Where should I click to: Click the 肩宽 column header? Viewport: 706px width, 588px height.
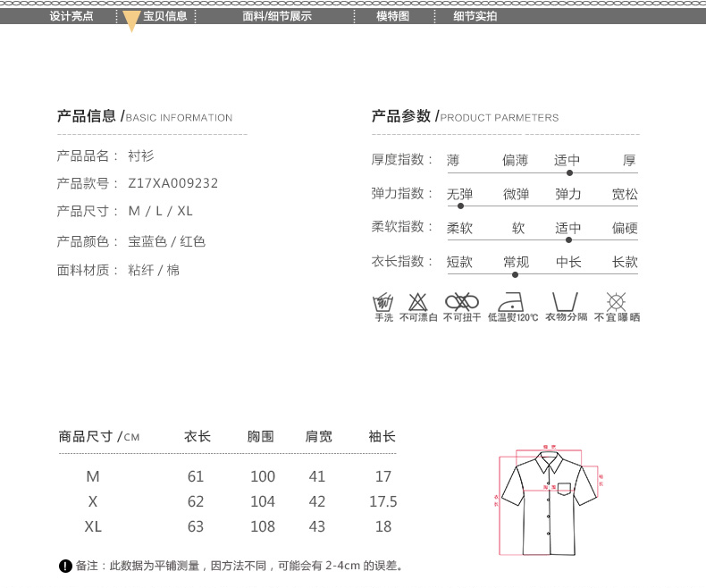(319, 436)
